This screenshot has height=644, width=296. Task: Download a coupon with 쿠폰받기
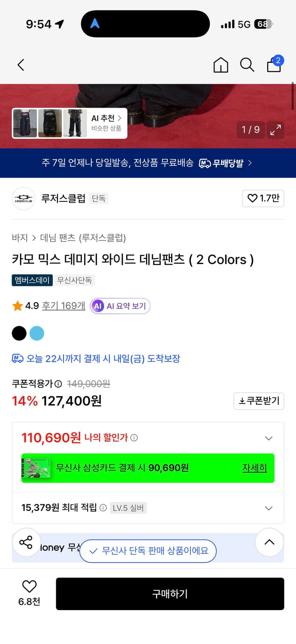pyautogui.click(x=259, y=401)
